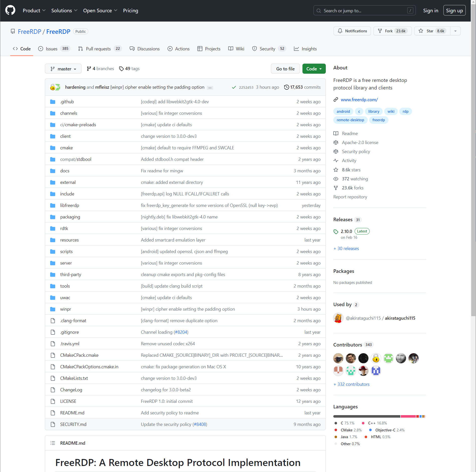Click the GitHub Octocat logo
This screenshot has width=476, height=472.
pyautogui.click(x=10, y=11)
